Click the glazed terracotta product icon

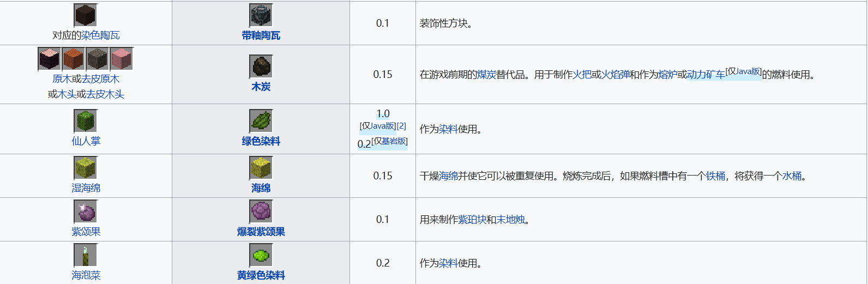click(261, 15)
